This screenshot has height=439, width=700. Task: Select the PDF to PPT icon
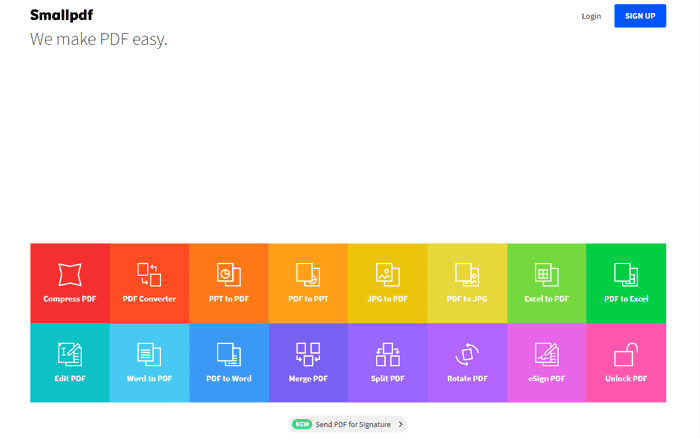[x=308, y=274]
